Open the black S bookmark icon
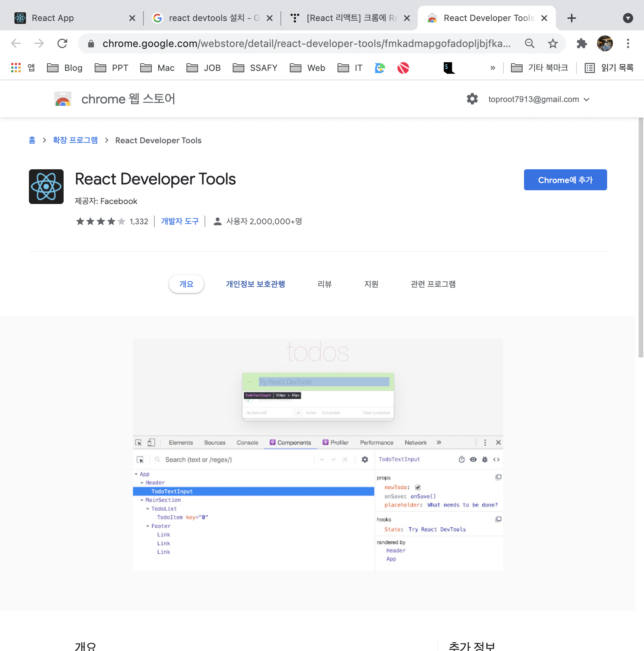The image size is (644, 651). [449, 68]
